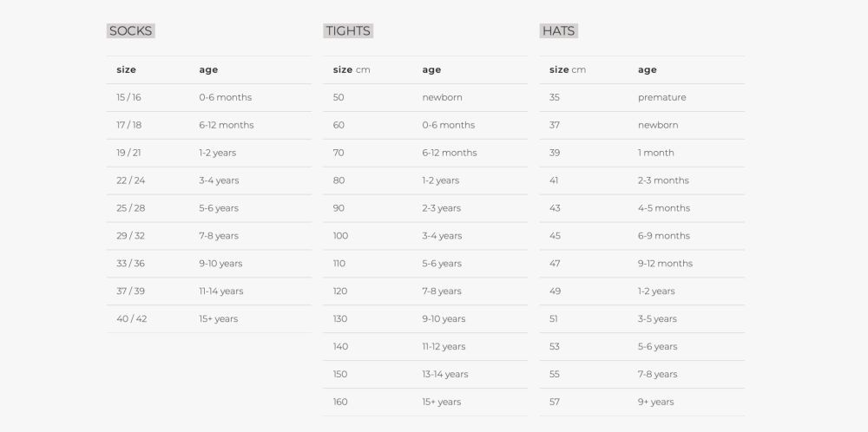868x432 pixels.
Task: Click the HATS table heading
Action: [558, 31]
